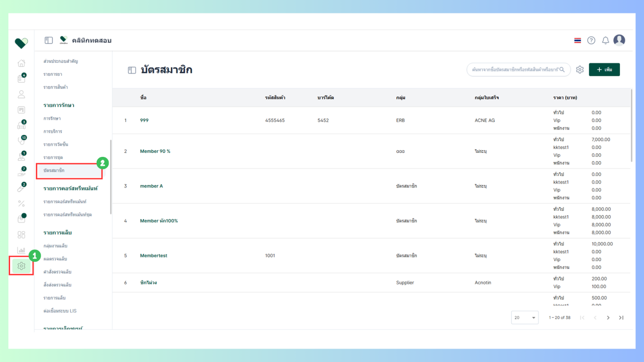
Task: Open the รายการสินค้า menu item
Action: (x=56, y=87)
